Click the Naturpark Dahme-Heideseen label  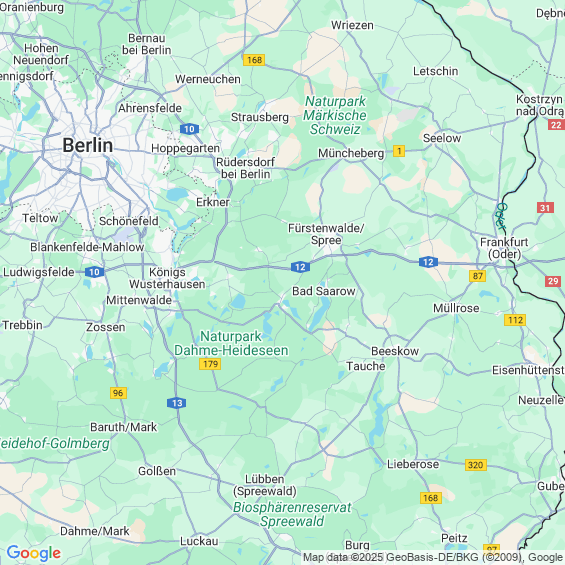tap(231, 343)
